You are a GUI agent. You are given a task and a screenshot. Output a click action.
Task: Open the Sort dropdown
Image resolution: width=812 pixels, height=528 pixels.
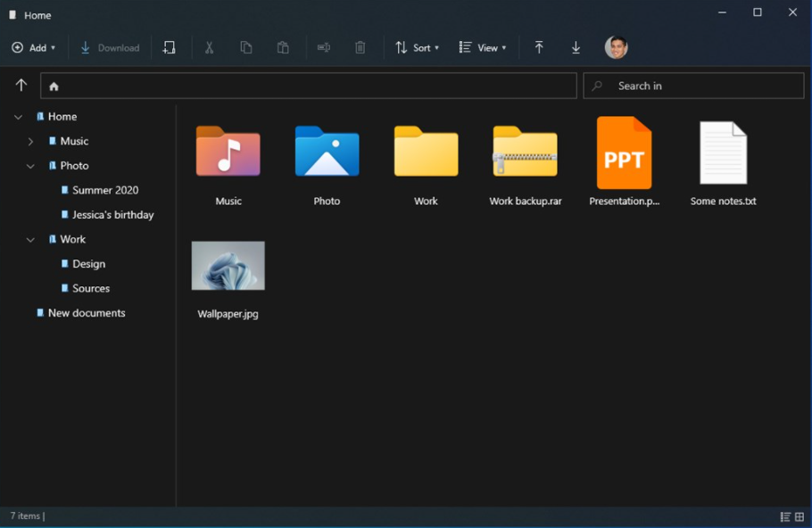[x=417, y=47]
